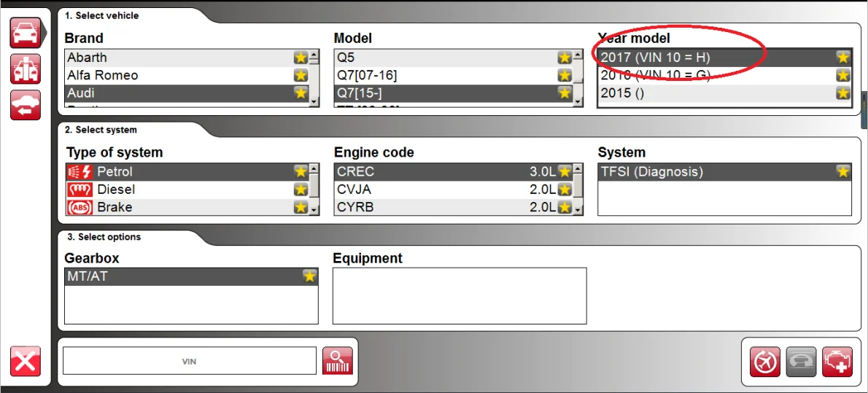Select CYRB 2.0L engine code
The image size is (868, 393).
pyautogui.click(x=454, y=207)
